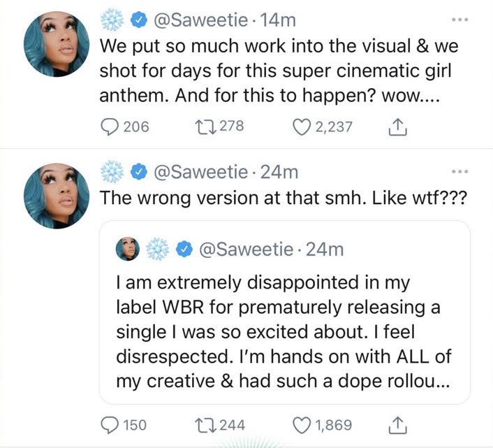This screenshot has width=493, height=448.
Task: Click verified badge on the 14m tweet
Action: coord(140,21)
